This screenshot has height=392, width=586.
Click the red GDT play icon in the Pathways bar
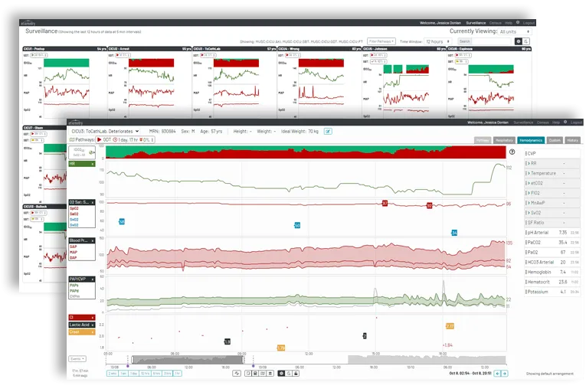[100, 140]
